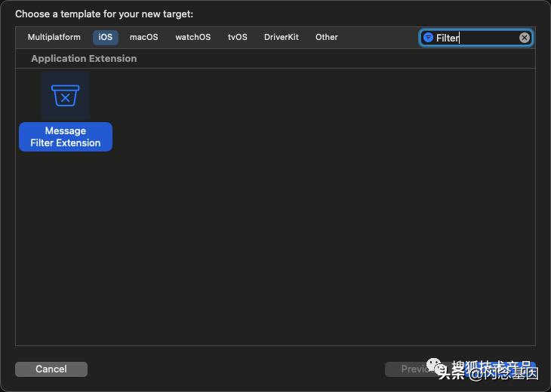This screenshot has width=551, height=392.
Task: Clear the Filter search field text
Action: 525,38
